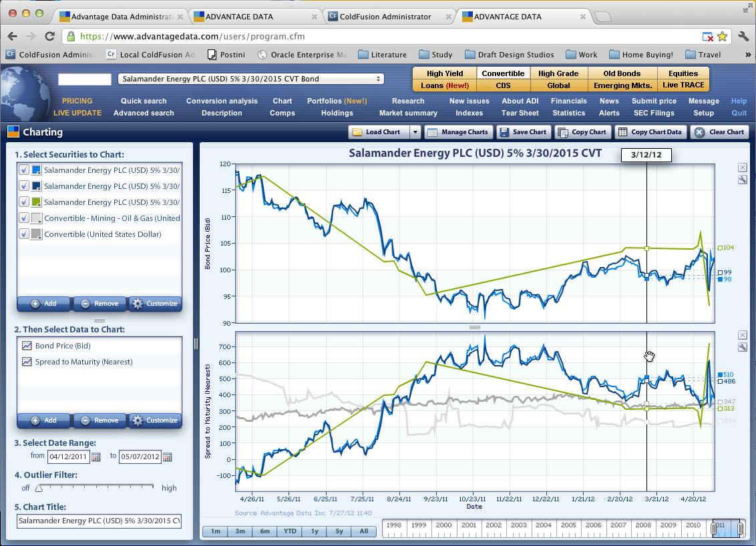Open Home Buying! bookmarks folder
The height and width of the screenshot is (546, 756).
coord(641,55)
